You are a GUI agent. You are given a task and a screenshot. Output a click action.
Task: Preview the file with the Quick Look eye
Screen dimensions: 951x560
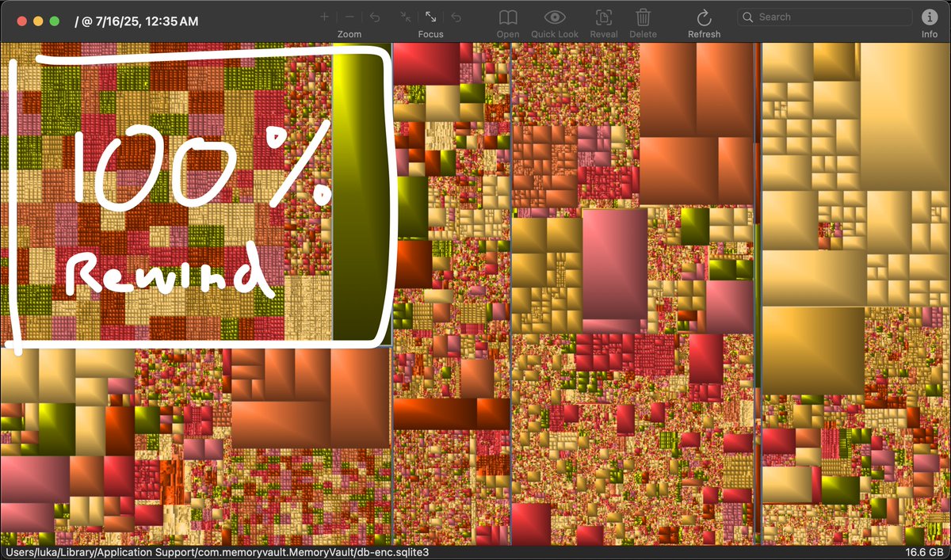pyautogui.click(x=555, y=17)
